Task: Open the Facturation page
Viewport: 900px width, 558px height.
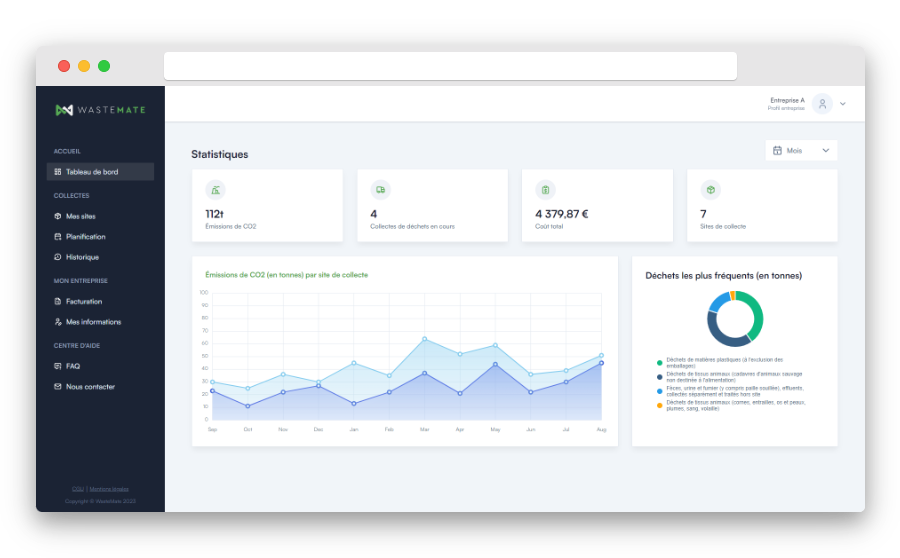Action: [83, 301]
